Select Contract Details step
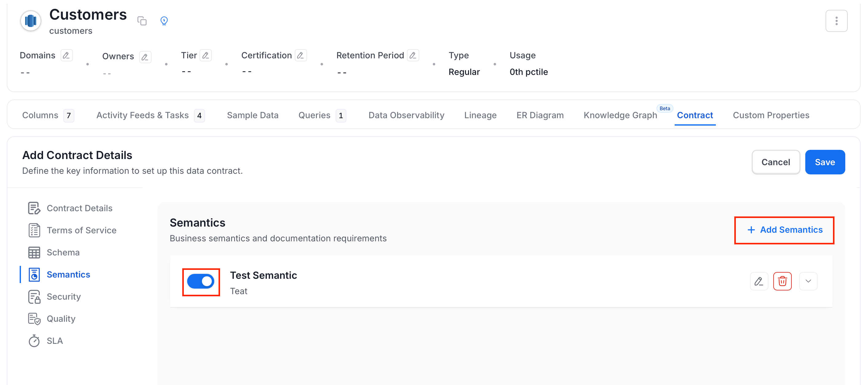This screenshot has height=385, width=868. click(70, 208)
